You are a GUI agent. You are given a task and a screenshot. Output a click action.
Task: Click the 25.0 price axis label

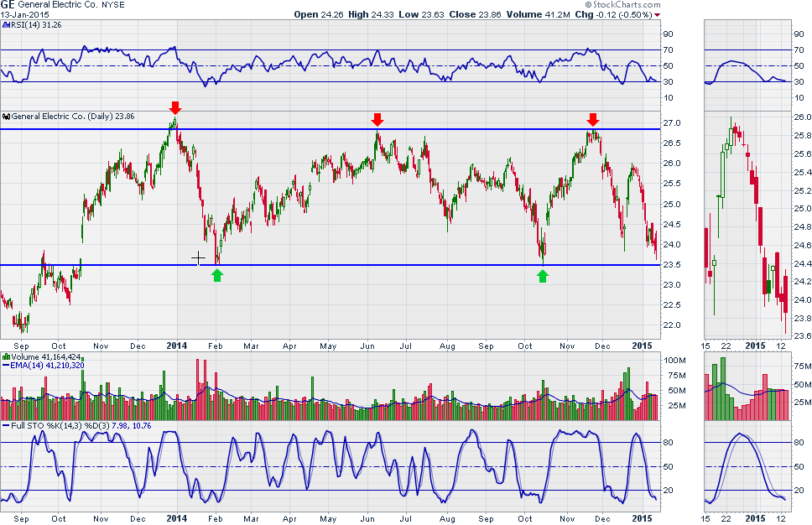pyautogui.click(x=672, y=205)
